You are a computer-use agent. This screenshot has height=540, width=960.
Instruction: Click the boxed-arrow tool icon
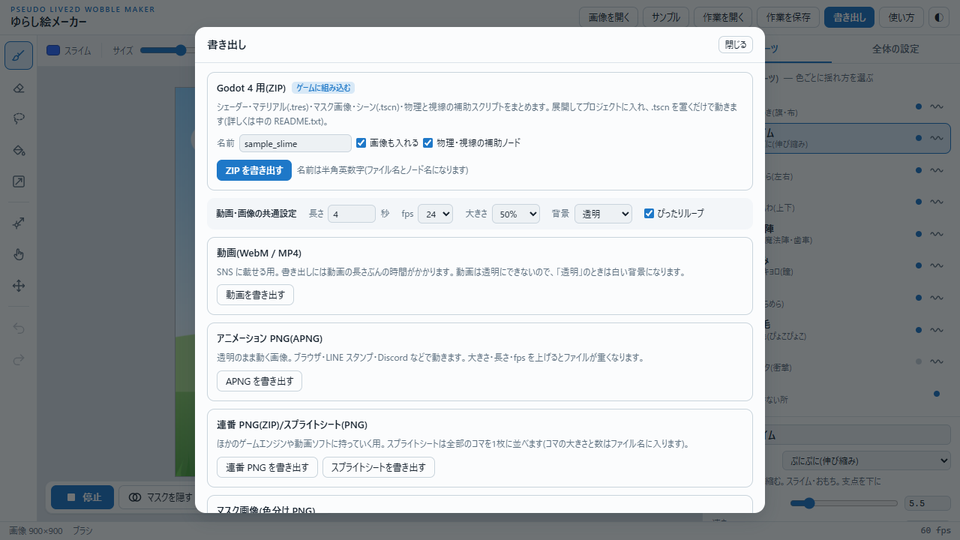tap(18, 181)
